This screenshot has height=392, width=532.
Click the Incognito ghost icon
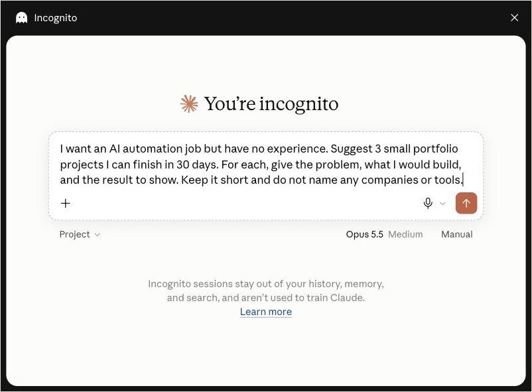click(22, 18)
